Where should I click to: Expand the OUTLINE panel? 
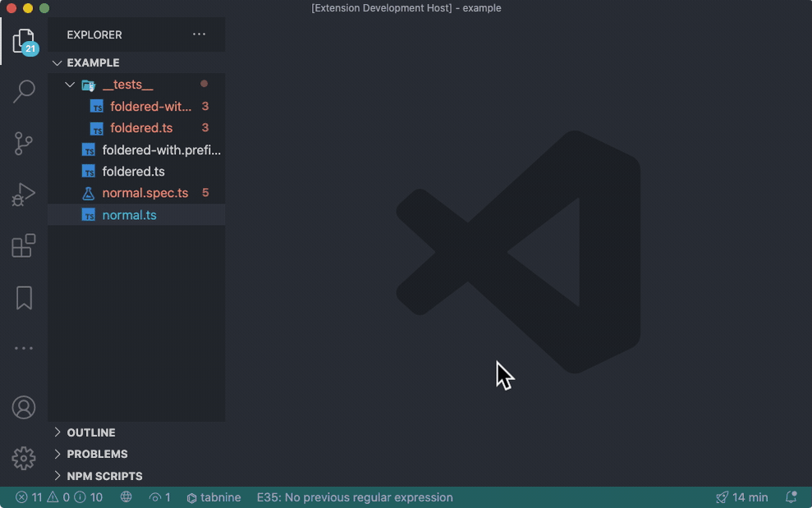[x=136, y=432]
